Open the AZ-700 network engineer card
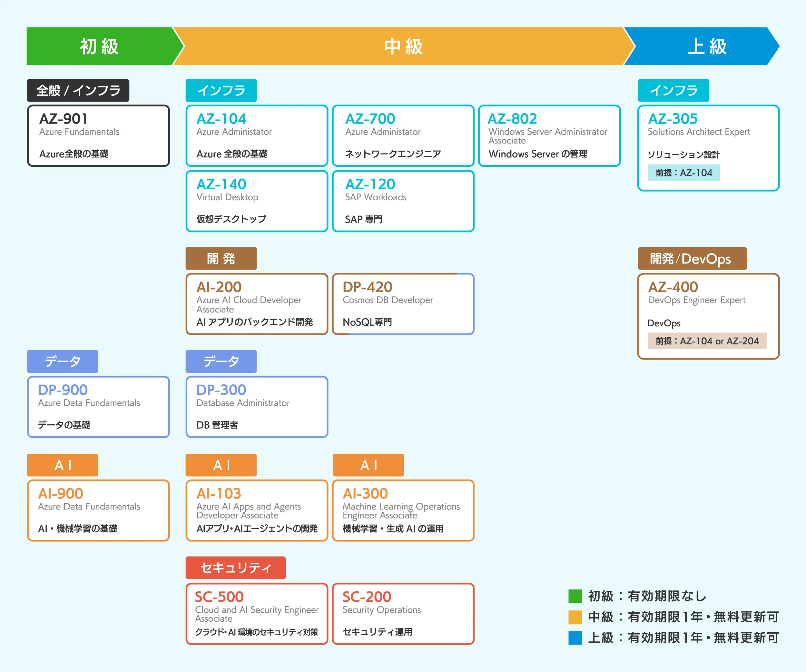Image resolution: width=806 pixels, height=672 pixels. click(x=403, y=135)
